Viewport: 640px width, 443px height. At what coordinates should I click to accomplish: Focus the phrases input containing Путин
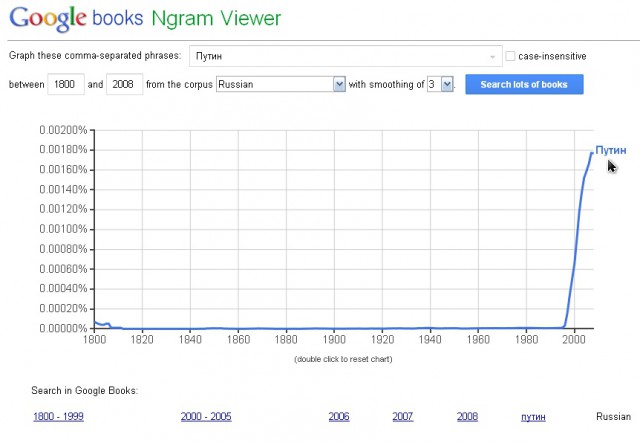[x=345, y=56]
